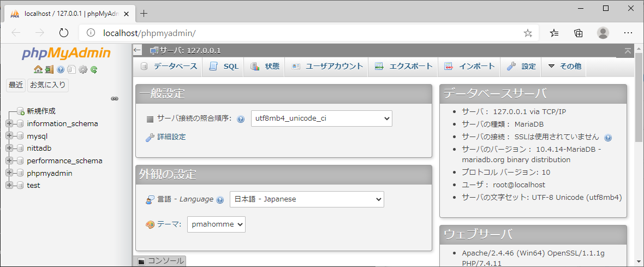This screenshot has height=267, width=644.
Task: Expand the nittadb database node
Action: click(9, 148)
